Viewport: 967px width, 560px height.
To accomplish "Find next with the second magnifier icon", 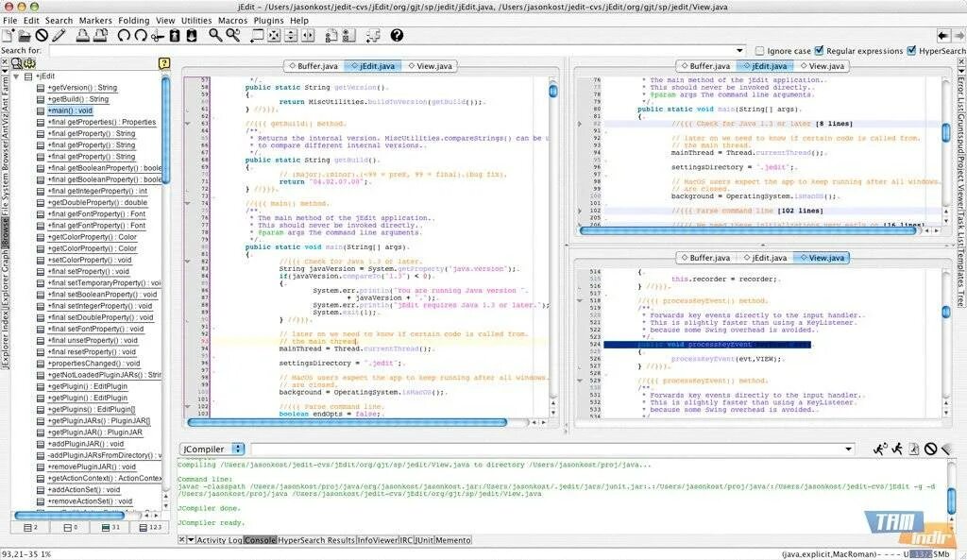I will [232, 35].
